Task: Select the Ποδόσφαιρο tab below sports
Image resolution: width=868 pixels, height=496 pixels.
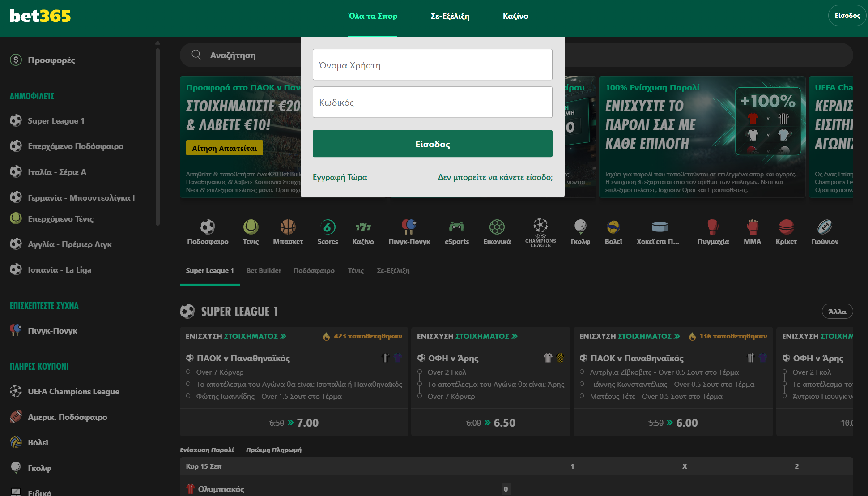Action: [314, 270]
